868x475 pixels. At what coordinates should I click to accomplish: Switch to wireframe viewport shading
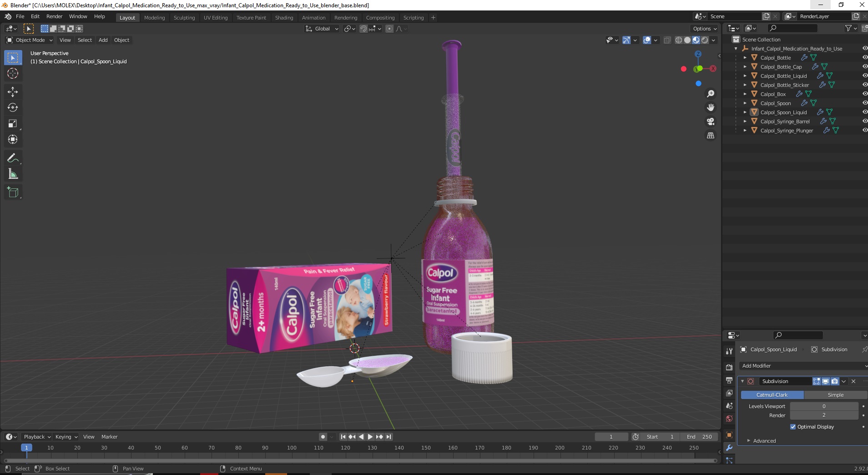[x=679, y=40]
